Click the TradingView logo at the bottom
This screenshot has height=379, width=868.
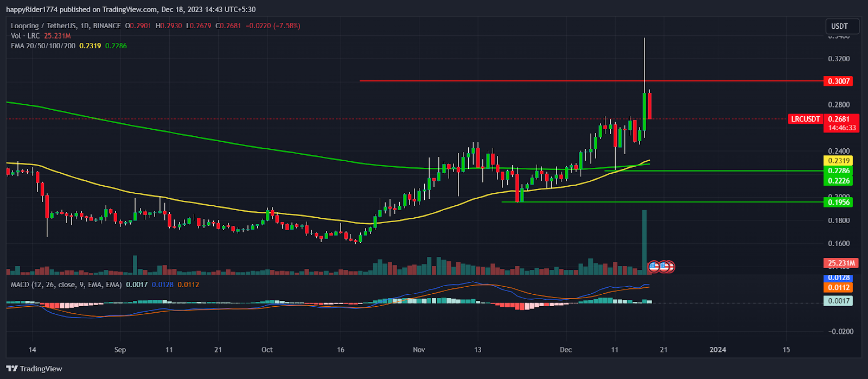pos(34,369)
